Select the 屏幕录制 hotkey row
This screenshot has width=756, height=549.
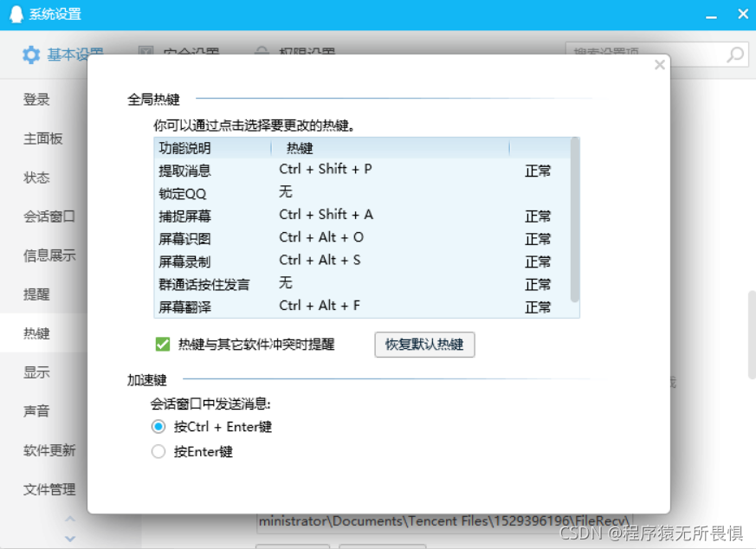point(362,261)
